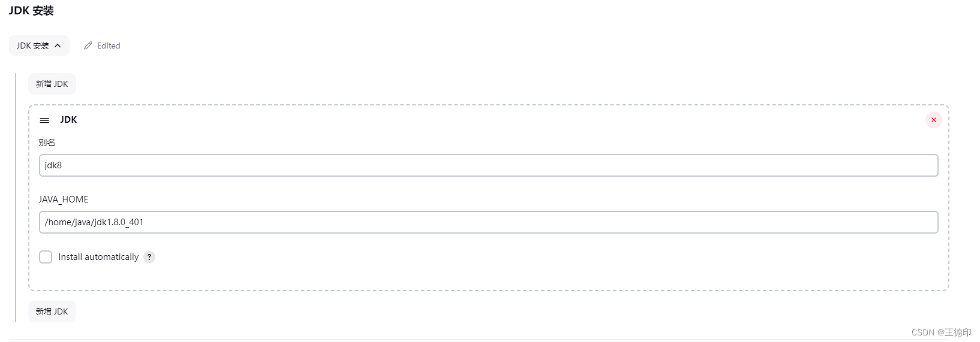This screenshot has height=342, width=980.
Task: Click the lower 新增 JDK button
Action: coord(52,311)
